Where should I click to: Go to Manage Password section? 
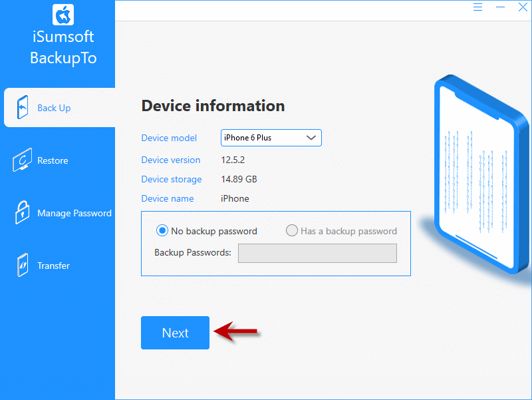58,213
